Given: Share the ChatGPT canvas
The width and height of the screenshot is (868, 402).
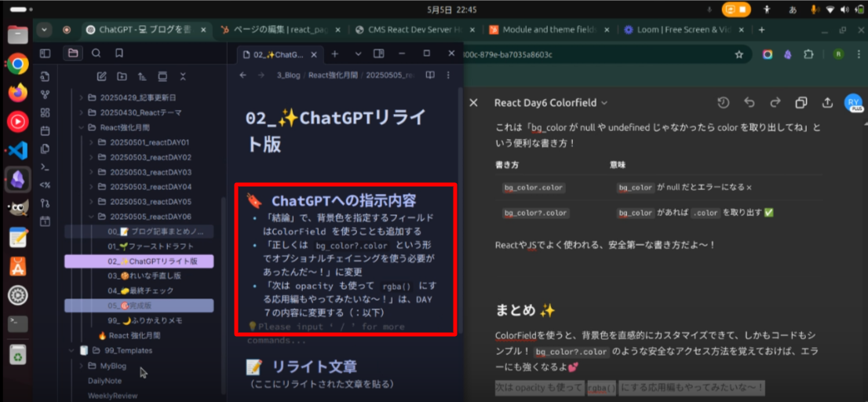Looking at the screenshot, I should (828, 102).
